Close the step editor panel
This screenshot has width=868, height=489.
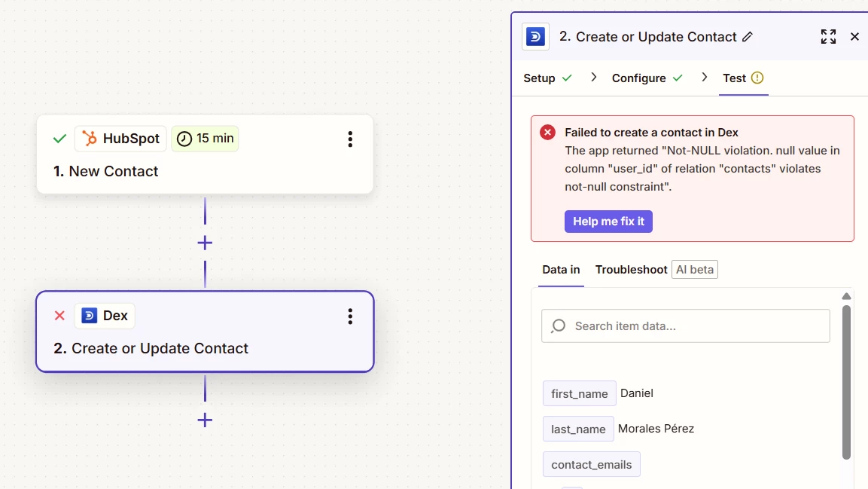[x=854, y=37]
